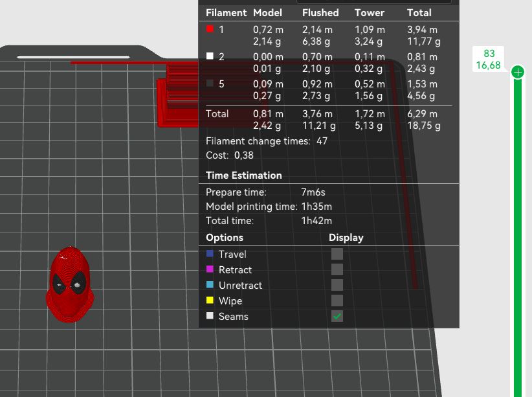This screenshot has height=397, width=532.
Task: Click the magenta Retract legend icon
Action: coord(210,269)
